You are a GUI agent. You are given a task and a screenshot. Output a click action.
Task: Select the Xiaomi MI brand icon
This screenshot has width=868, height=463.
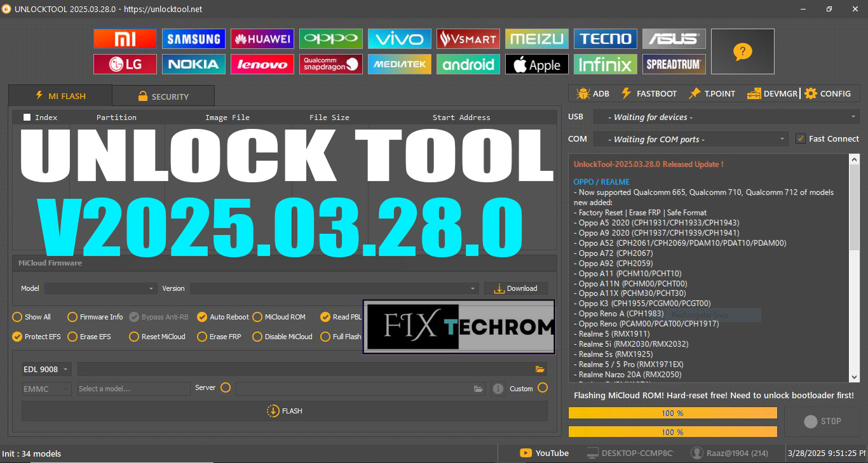pyautogui.click(x=125, y=39)
